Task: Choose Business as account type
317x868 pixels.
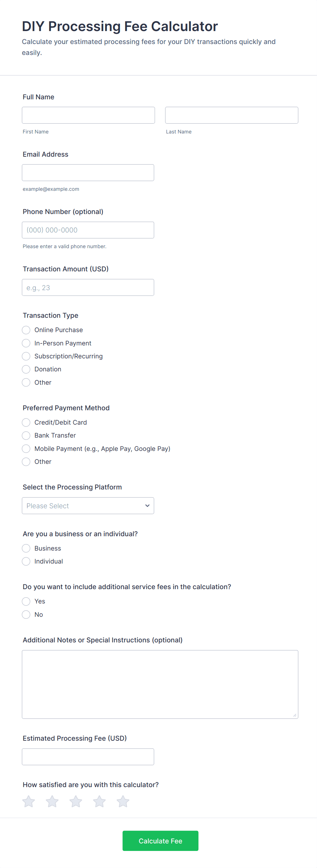Action: [26, 549]
